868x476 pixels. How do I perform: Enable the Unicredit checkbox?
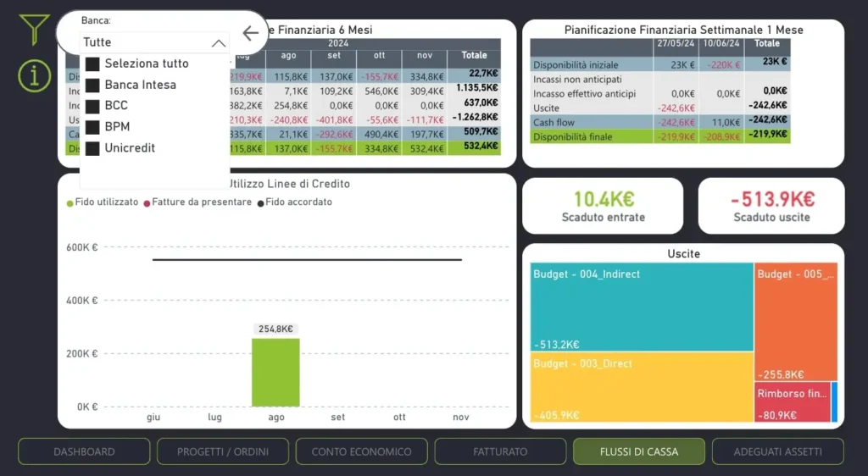92,148
